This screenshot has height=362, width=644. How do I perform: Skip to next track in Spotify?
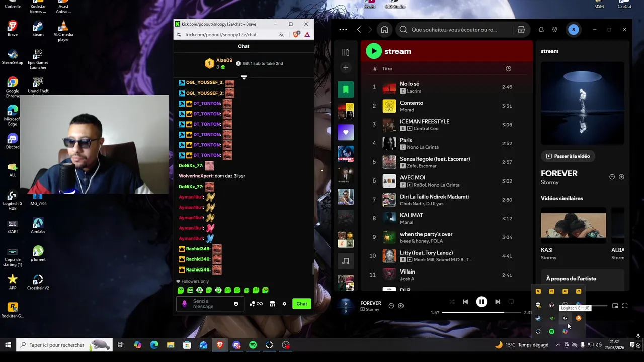pyautogui.click(x=498, y=302)
